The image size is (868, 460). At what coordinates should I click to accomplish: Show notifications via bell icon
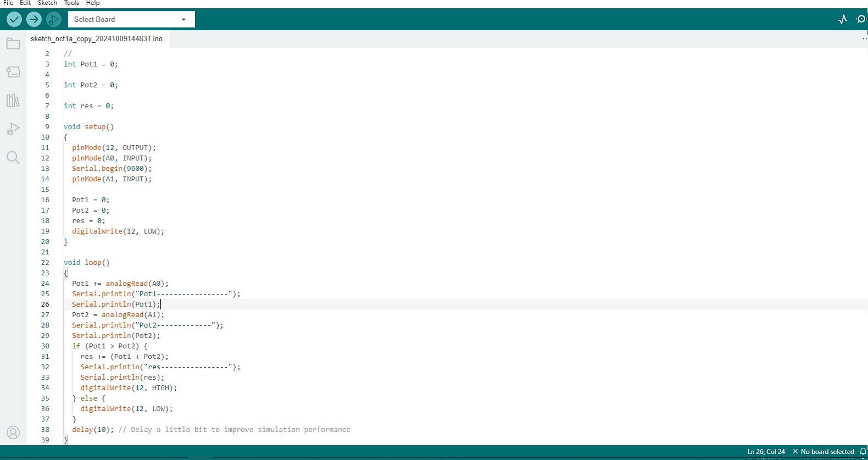tap(863, 452)
